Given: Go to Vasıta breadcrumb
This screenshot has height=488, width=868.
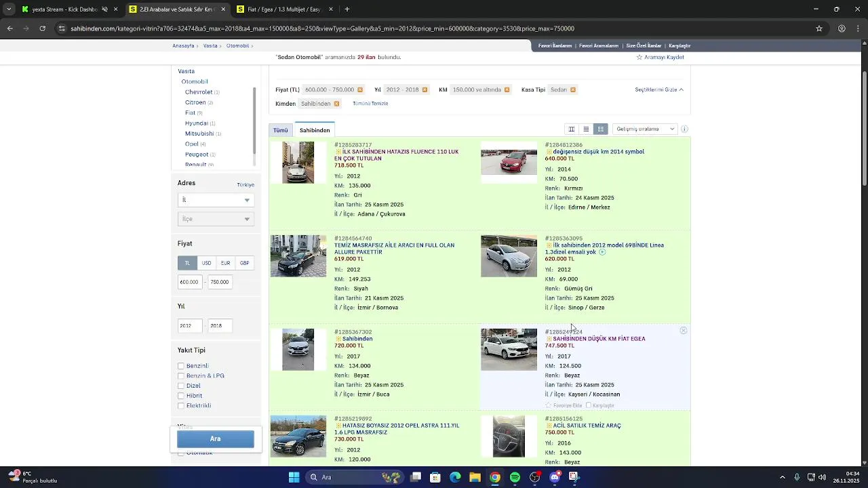Looking at the screenshot, I should coord(210,45).
